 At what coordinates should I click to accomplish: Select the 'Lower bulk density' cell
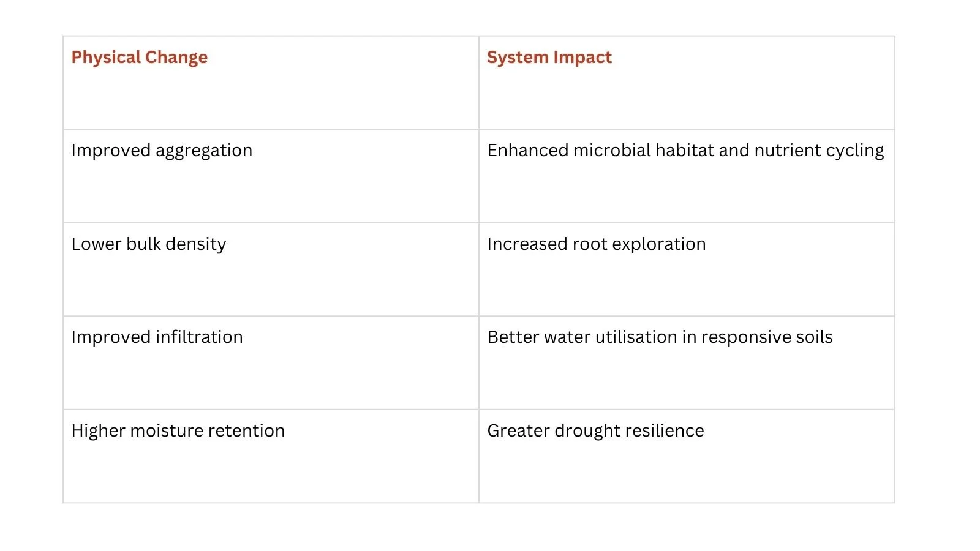click(x=271, y=269)
